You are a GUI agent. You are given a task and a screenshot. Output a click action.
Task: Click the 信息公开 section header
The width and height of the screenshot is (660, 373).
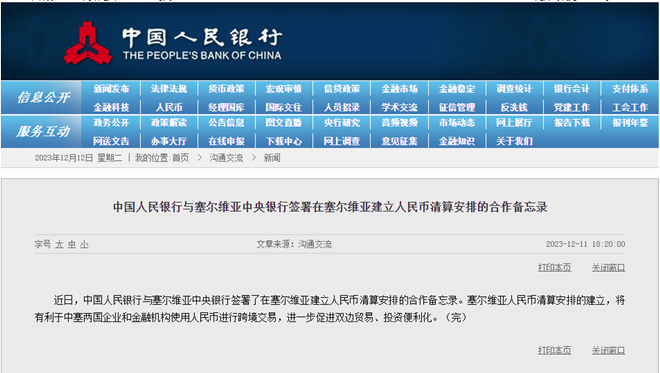43,98
